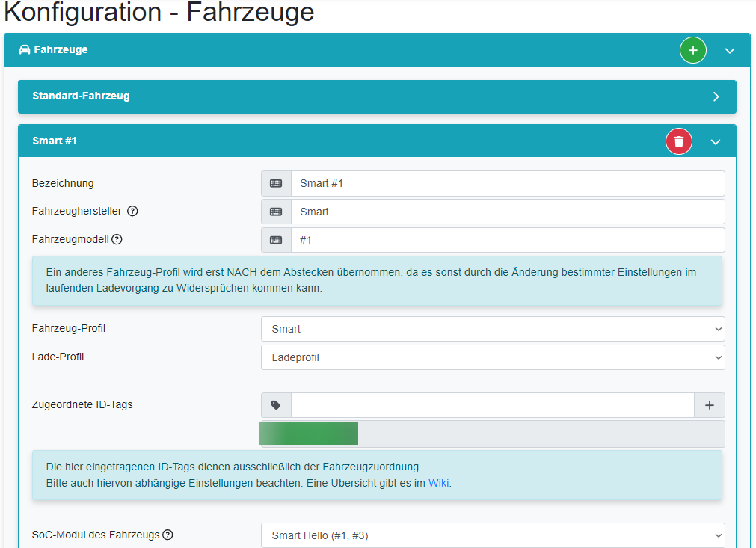Click the SoC-Modul des Fahrzeugs label text
This screenshot has height=548, width=756.
tap(96, 535)
